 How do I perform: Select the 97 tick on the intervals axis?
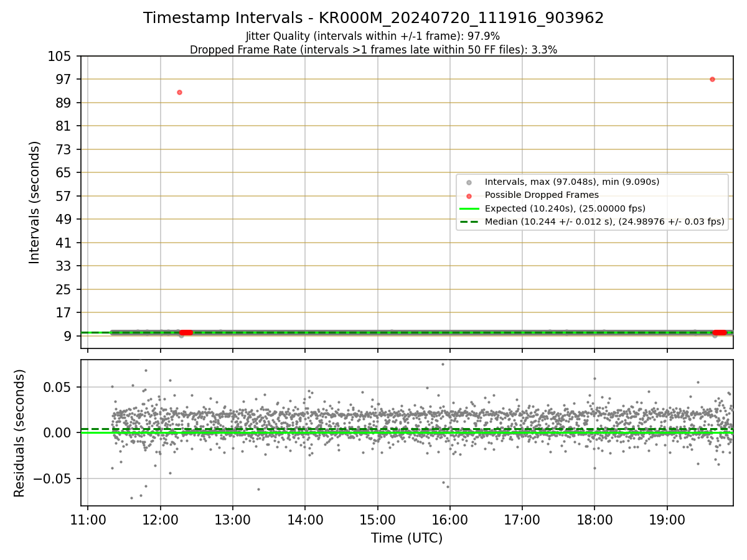(x=63, y=79)
